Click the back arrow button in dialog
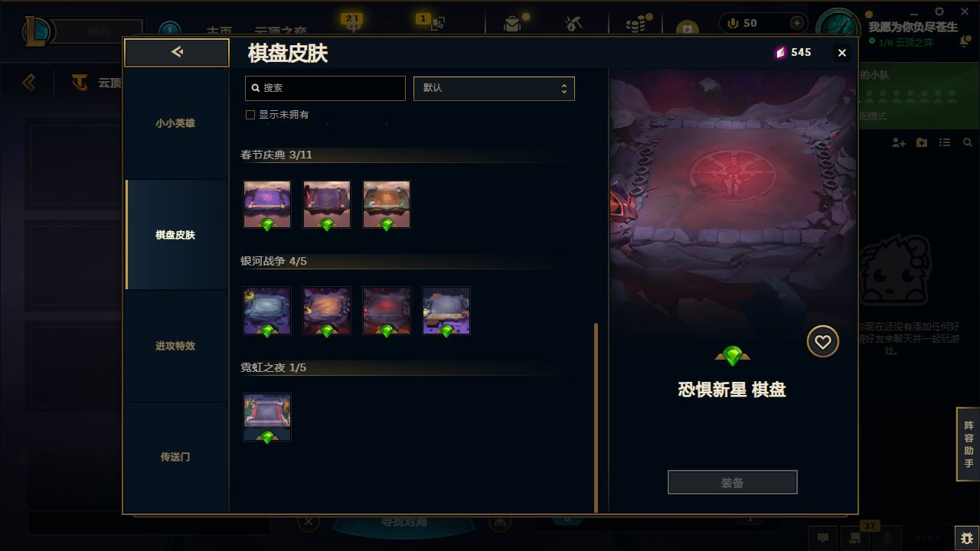980x551 pixels. point(177,52)
